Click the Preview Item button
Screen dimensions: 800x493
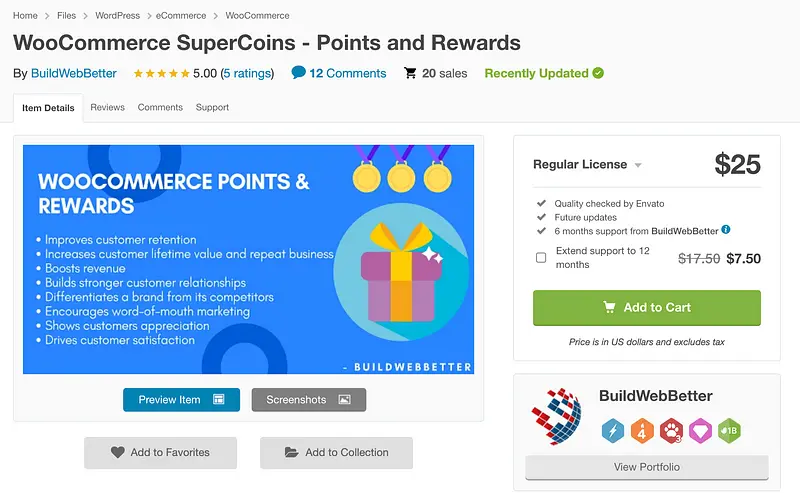pyautogui.click(x=181, y=400)
